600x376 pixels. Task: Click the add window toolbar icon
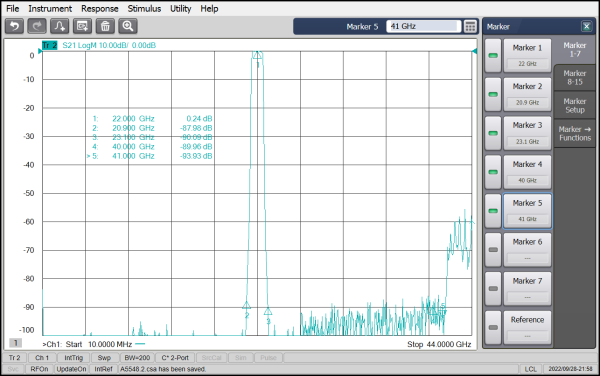click(82, 26)
